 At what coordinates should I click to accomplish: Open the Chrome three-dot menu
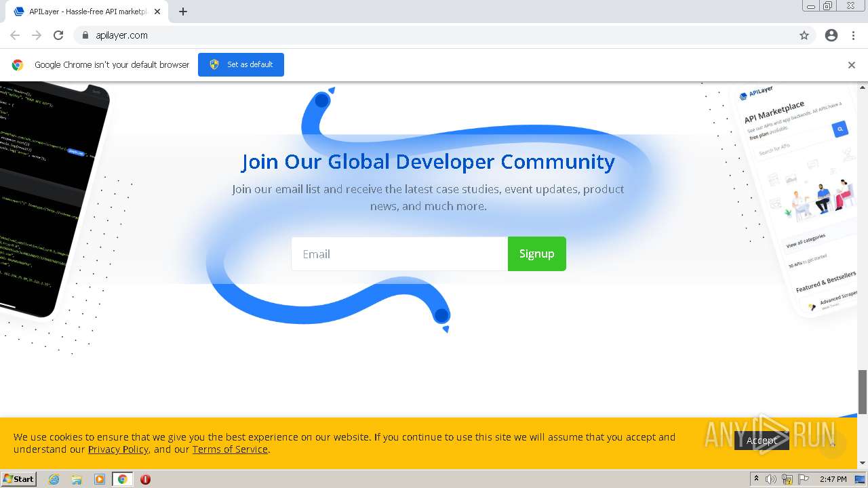(x=853, y=35)
